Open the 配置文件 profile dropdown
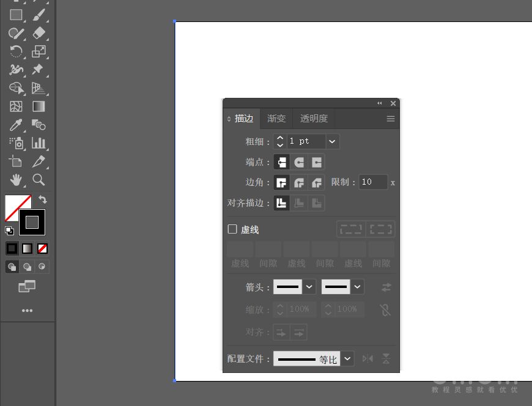 (x=347, y=359)
